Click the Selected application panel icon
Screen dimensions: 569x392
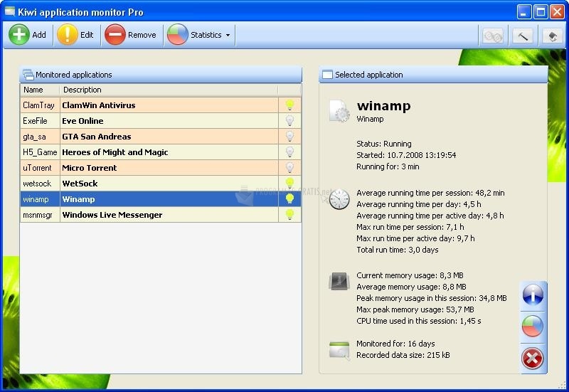pyautogui.click(x=327, y=75)
